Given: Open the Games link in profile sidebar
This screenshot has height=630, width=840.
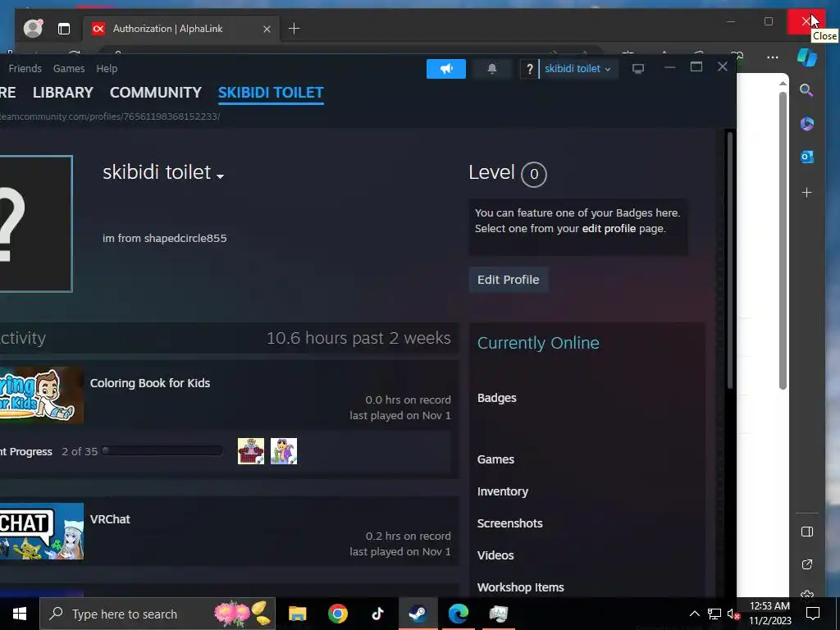Looking at the screenshot, I should [x=495, y=459].
